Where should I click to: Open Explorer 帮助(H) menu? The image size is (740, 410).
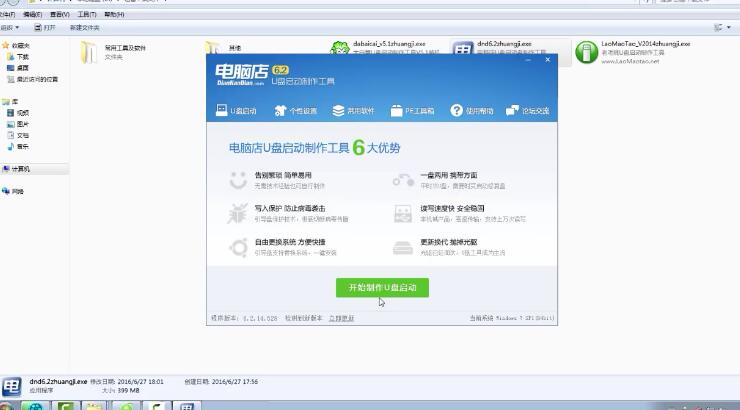(x=114, y=15)
